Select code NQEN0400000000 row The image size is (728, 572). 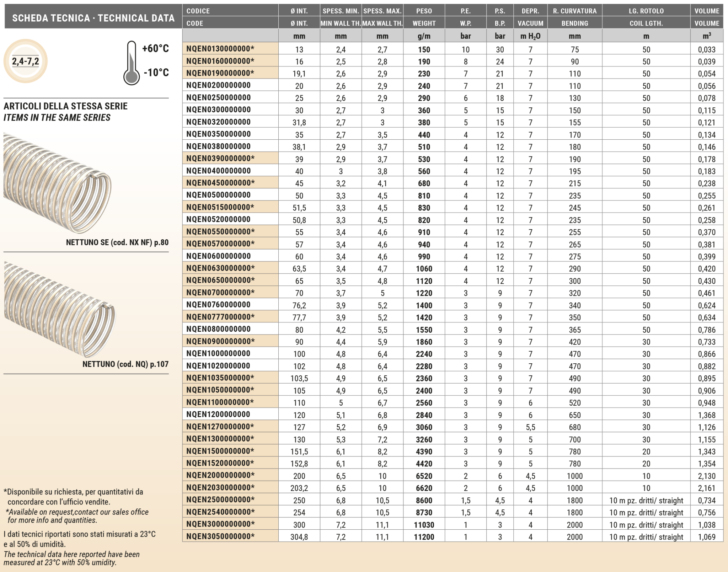click(x=218, y=171)
